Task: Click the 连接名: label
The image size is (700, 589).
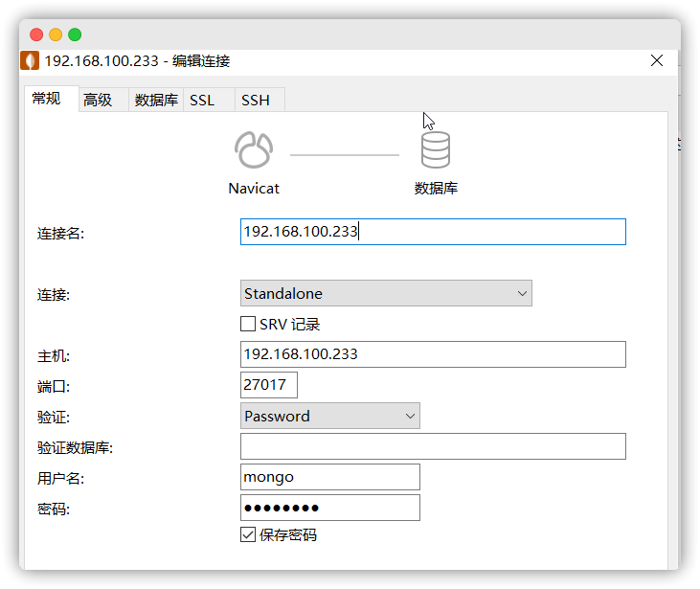Action: coord(60,234)
